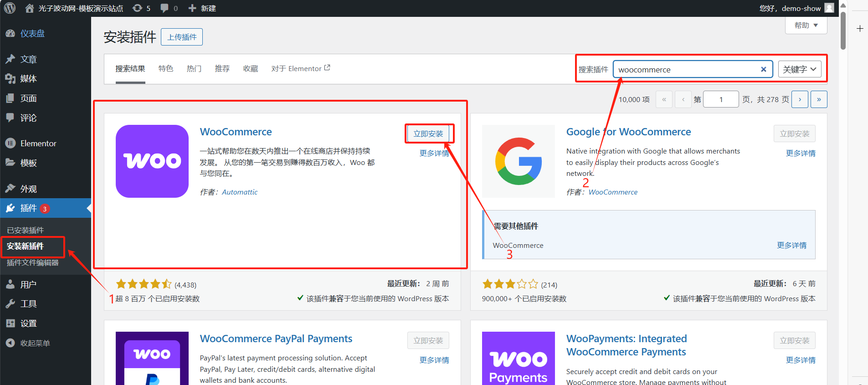Click the 页面 pages icon

click(x=10, y=98)
